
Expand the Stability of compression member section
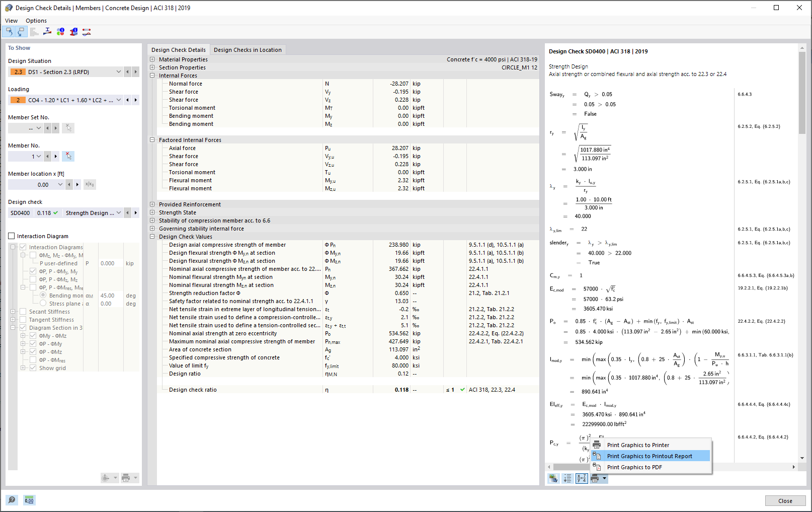tap(152, 221)
